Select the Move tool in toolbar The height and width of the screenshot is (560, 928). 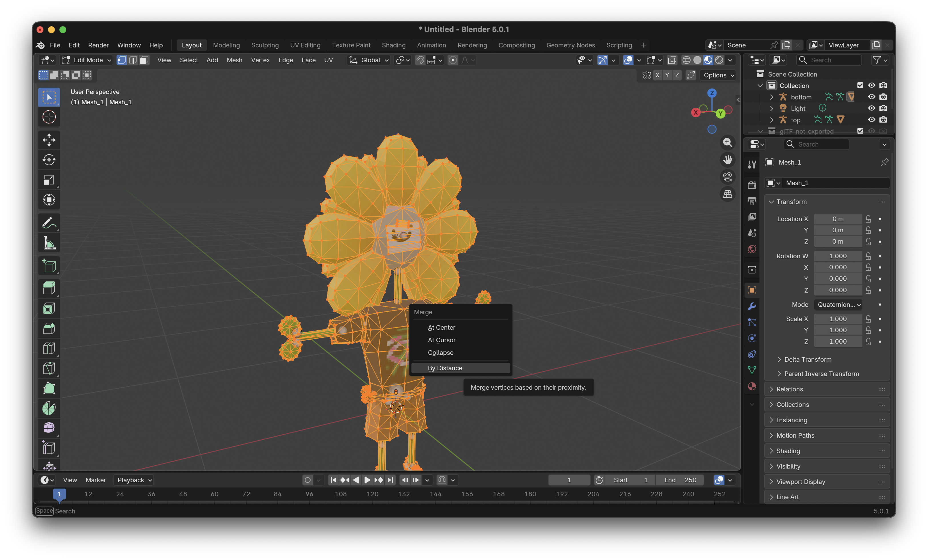tap(49, 140)
